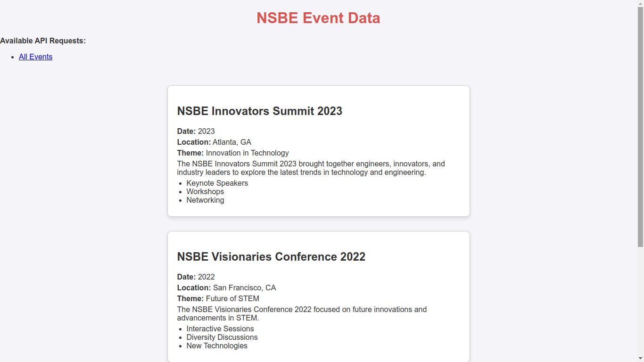Image resolution: width=644 pixels, height=362 pixels.
Task: Click the Innovation in Technology theme line
Action: point(233,153)
